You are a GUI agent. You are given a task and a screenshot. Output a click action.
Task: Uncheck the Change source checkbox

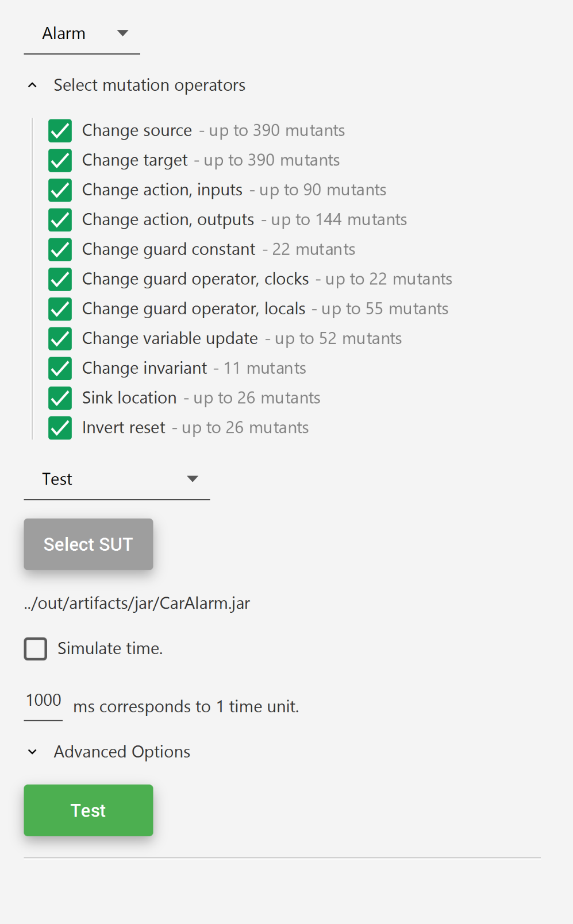60,131
